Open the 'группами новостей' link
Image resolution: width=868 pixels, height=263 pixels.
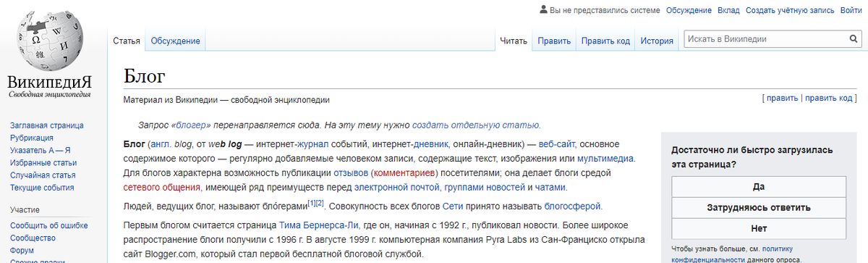tap(485, 188)
